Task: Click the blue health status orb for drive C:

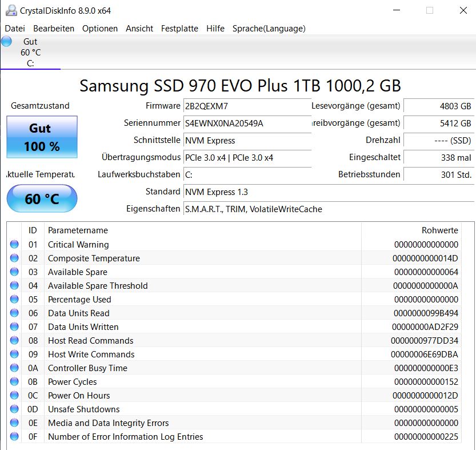Action: pos(6,41)
